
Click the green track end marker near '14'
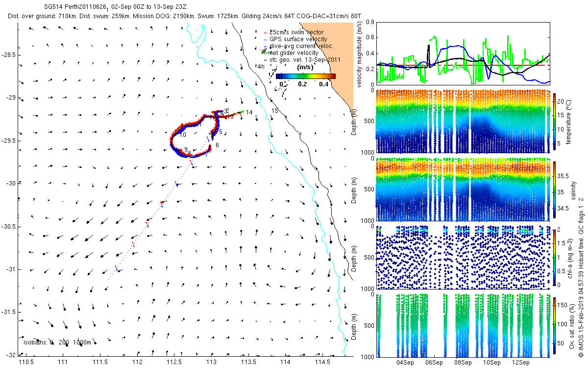point(242,112)
